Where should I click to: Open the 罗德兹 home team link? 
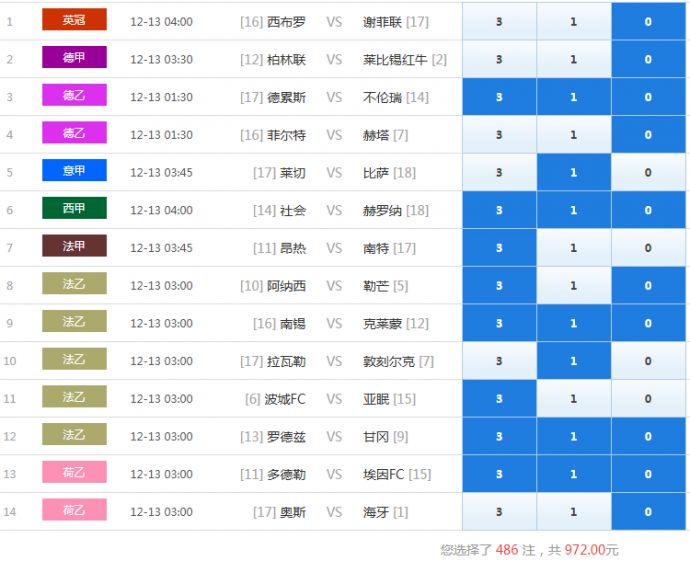coord(287,437)
